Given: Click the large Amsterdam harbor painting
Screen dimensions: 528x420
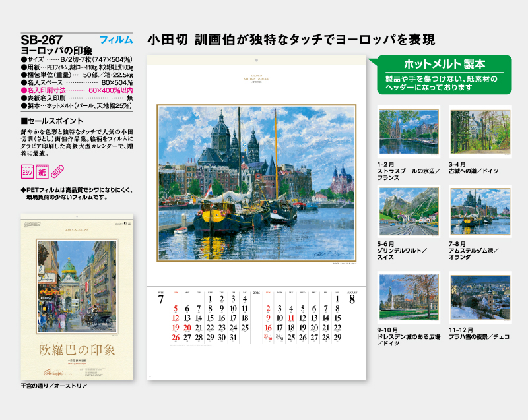Looking at the screenshot, I should coord(257,183).
